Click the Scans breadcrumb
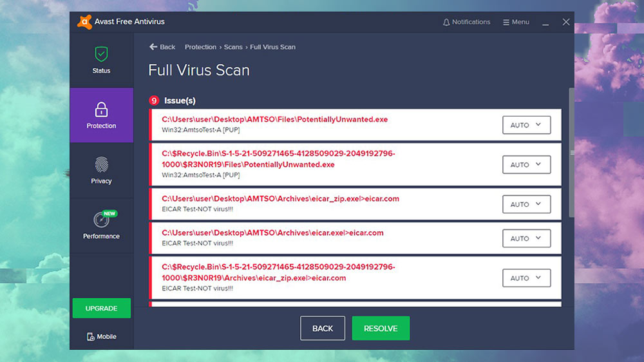The width and height of the screenshot is (644, 362). tap(233, 47)
